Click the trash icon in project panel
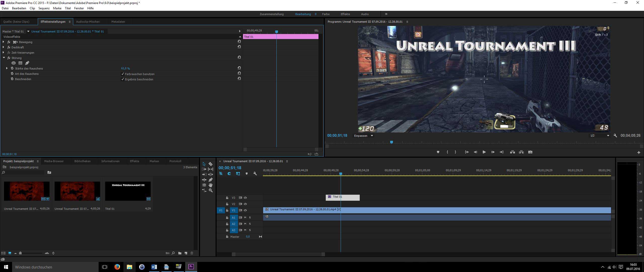The image size is (644, 272). coord(192,253)
